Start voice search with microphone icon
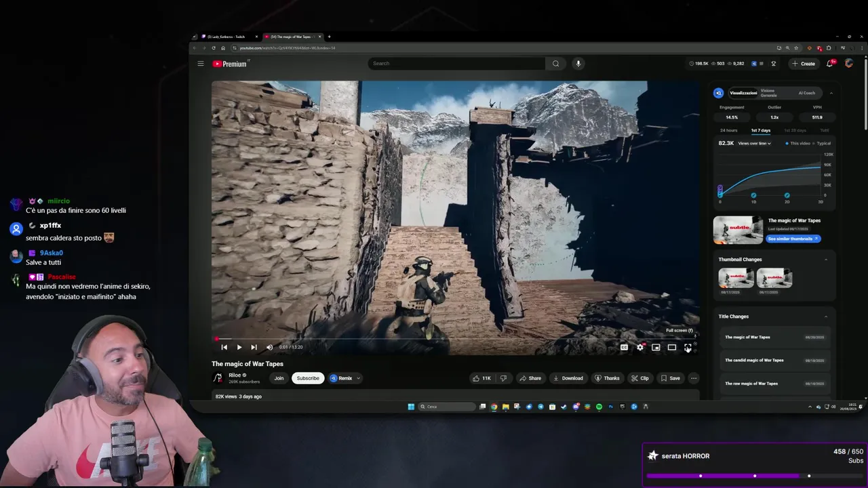868x488 pixels. point(578,64)
